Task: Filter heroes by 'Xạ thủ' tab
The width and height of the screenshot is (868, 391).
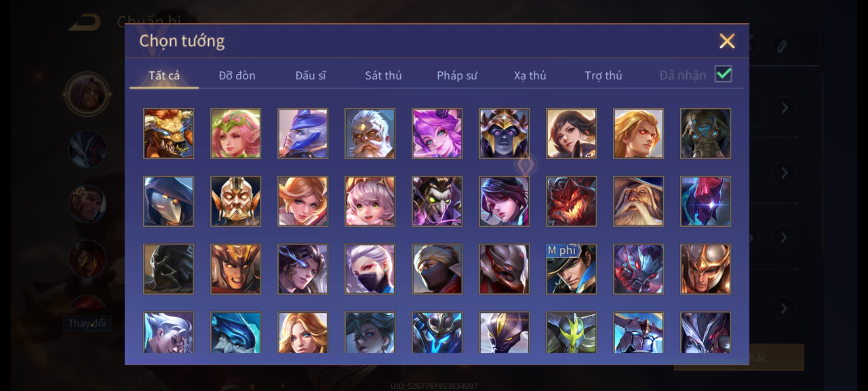Action: click(530, 75)
